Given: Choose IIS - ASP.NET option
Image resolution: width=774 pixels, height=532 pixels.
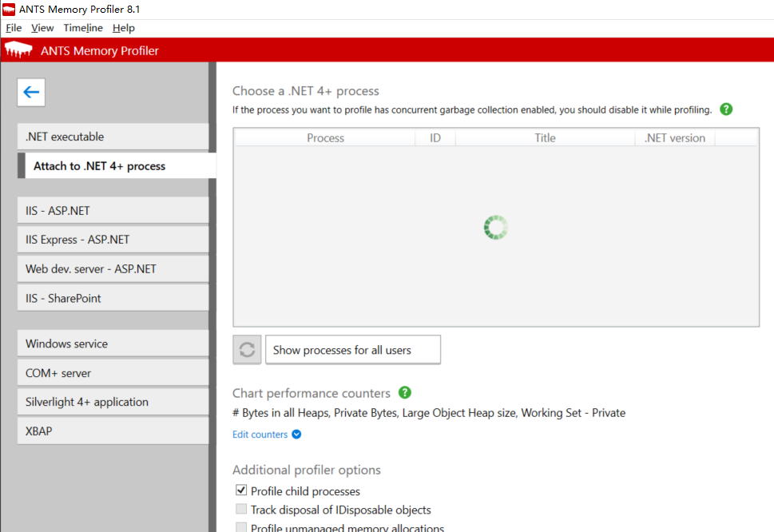Looking at the screenshot, I should pyautogui.click(x=113, y=211).
